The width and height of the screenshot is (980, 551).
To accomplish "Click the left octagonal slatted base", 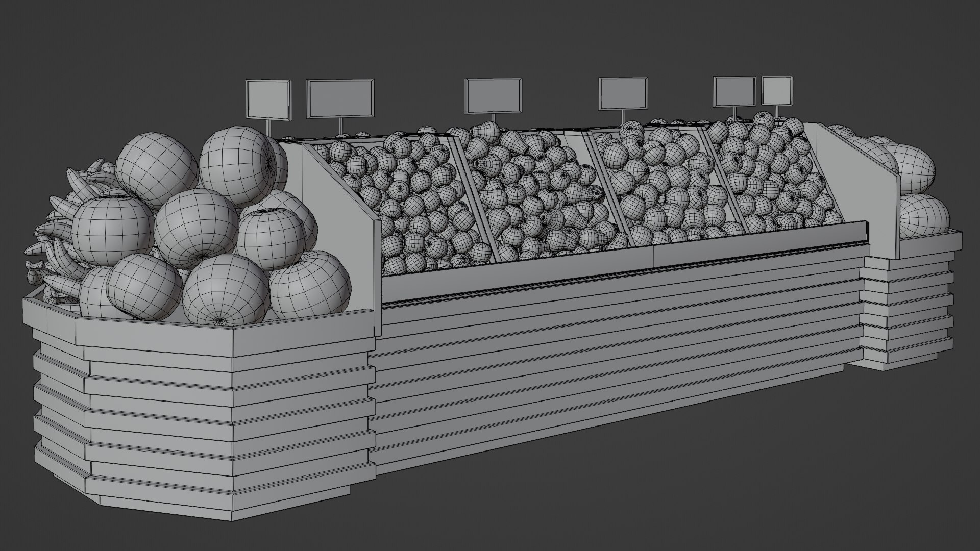I will [x=204, y=408].
